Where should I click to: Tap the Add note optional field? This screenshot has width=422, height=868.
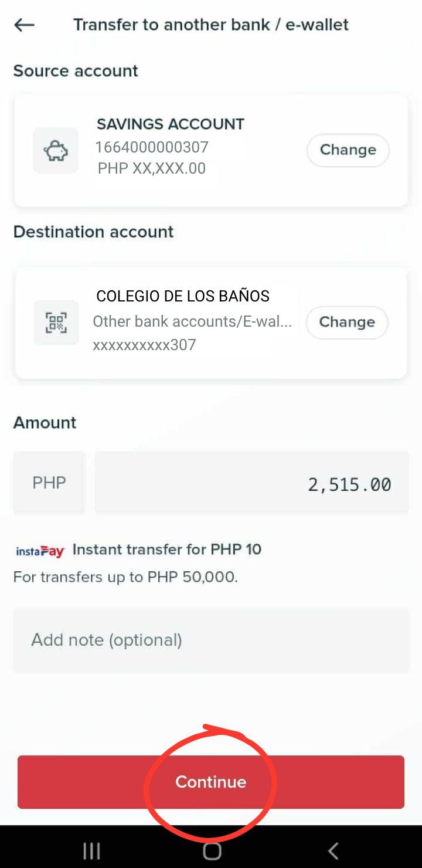coord(211,640)
